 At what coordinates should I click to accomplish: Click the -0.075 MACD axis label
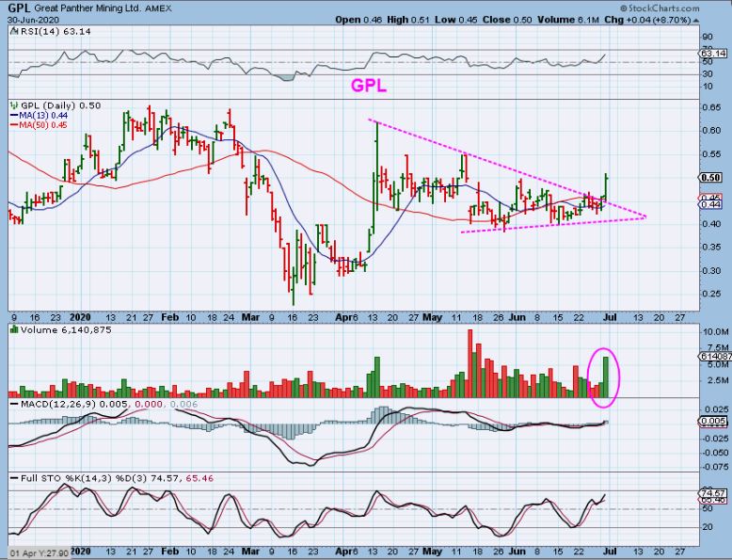tap(714, 467)
